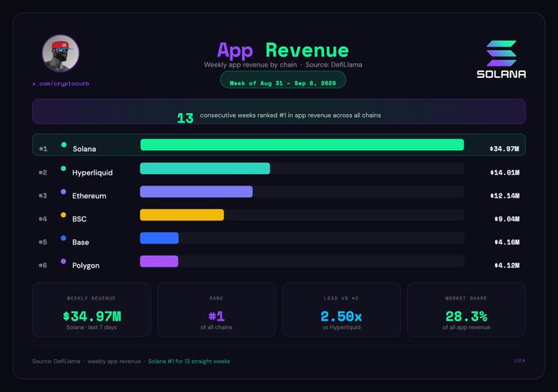Click the Solana logo icon
558x392 pixels.
click(501, 53)
